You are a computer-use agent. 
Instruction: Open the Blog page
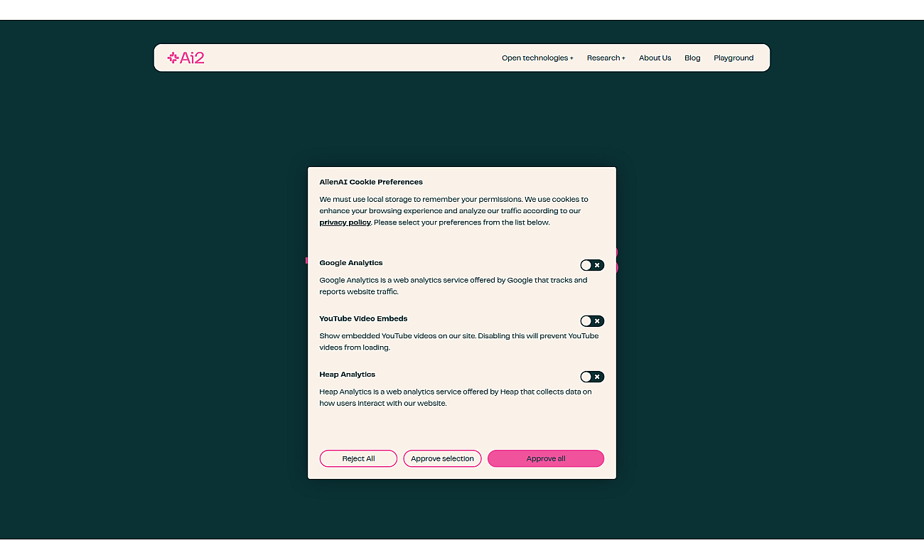point(692,58)
